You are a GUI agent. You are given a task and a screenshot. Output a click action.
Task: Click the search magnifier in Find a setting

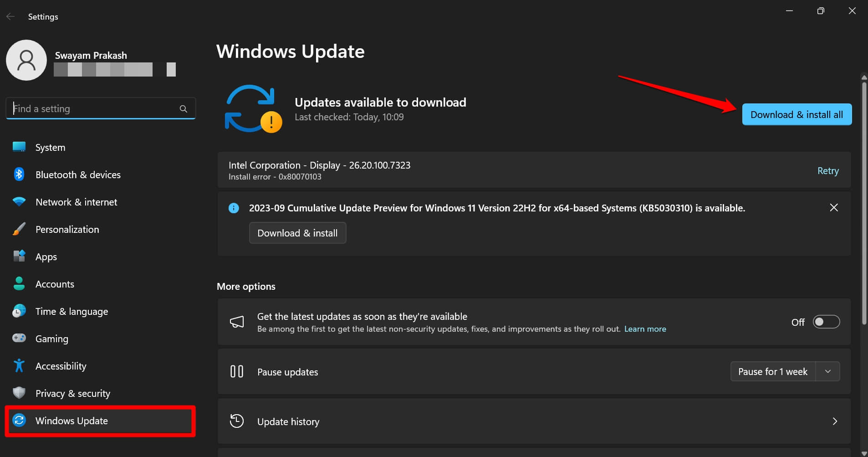coord(183,108)
